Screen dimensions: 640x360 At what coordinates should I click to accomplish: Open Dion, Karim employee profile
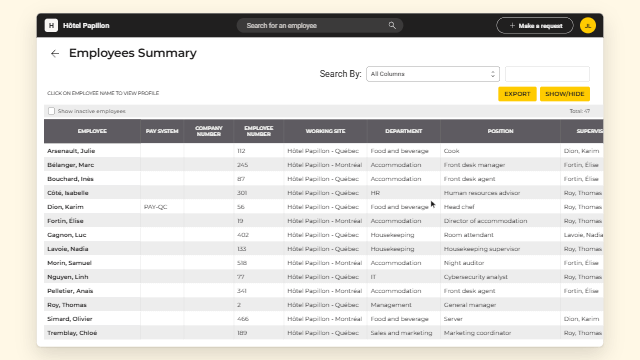(x=65, y=207)
